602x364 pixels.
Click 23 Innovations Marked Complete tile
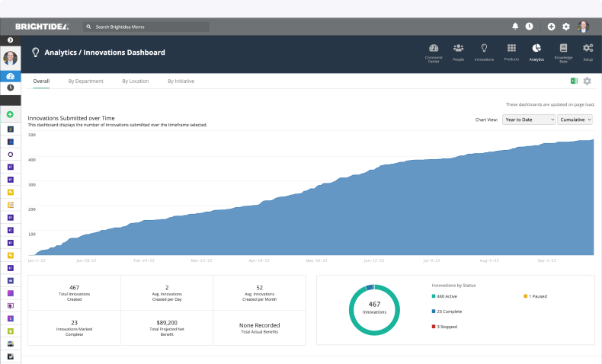tap(74, 328)
